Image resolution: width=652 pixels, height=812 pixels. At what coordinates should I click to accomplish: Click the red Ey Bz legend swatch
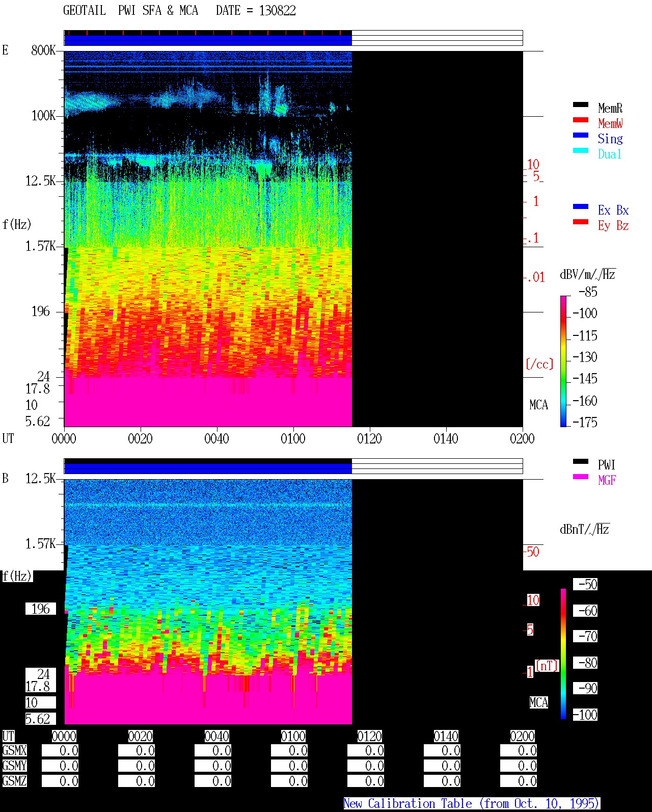click(581, 222)
